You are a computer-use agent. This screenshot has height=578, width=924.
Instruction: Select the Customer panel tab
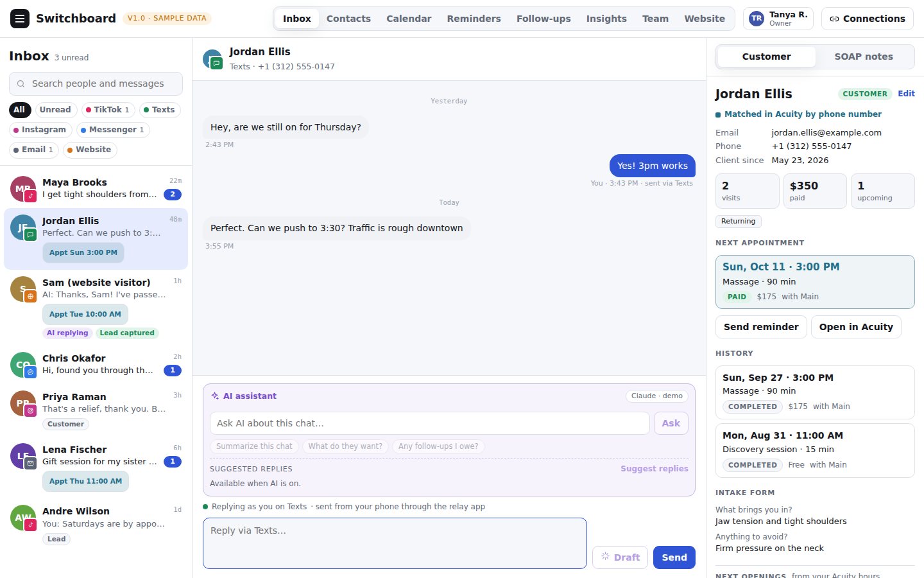pyautogui.click(x=766, y=57)
